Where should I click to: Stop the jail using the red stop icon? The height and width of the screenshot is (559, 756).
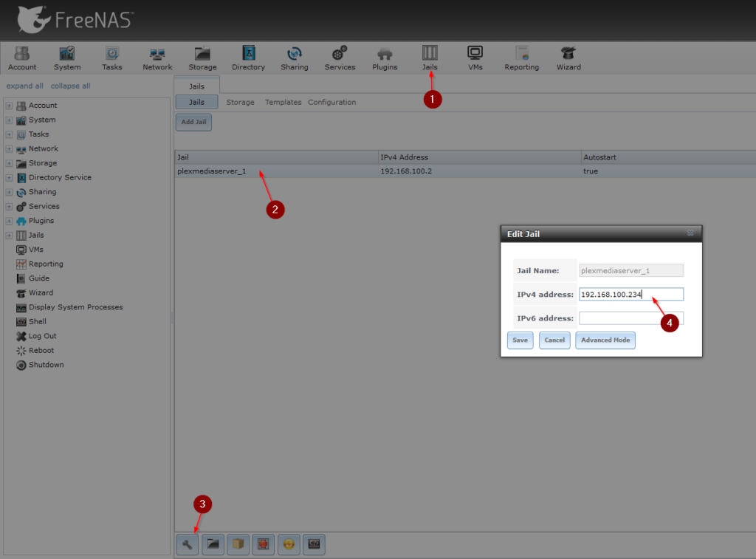pyautogui.click(x=263, y=544)
